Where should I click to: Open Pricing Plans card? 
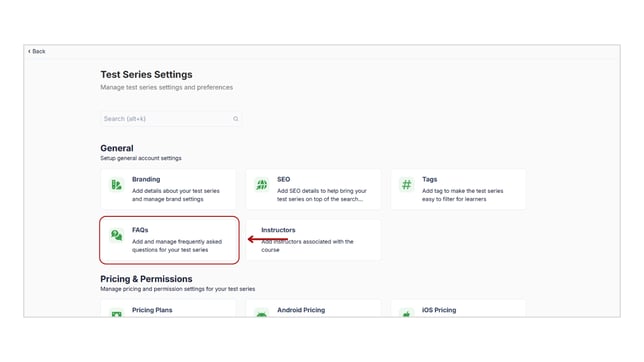point(168,309)
